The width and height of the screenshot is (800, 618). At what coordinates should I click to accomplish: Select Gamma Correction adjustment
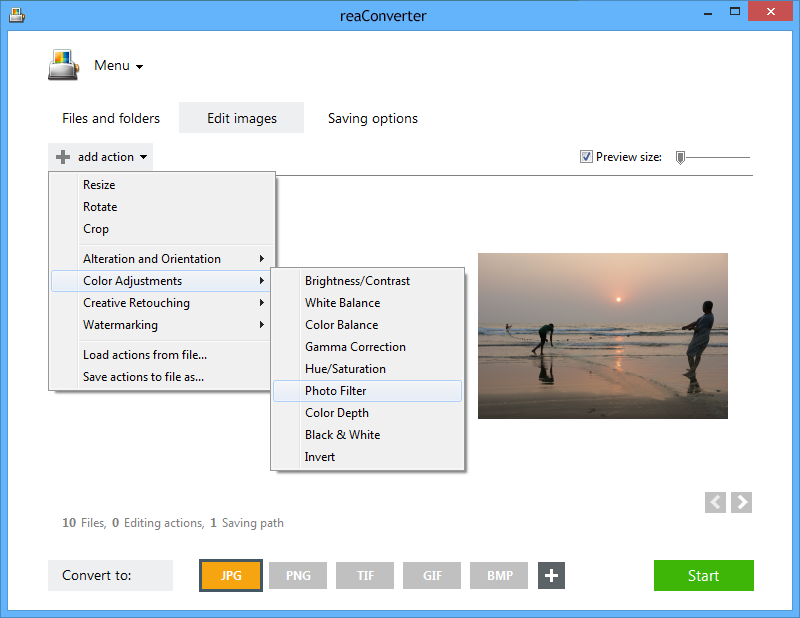click(367, 347)
